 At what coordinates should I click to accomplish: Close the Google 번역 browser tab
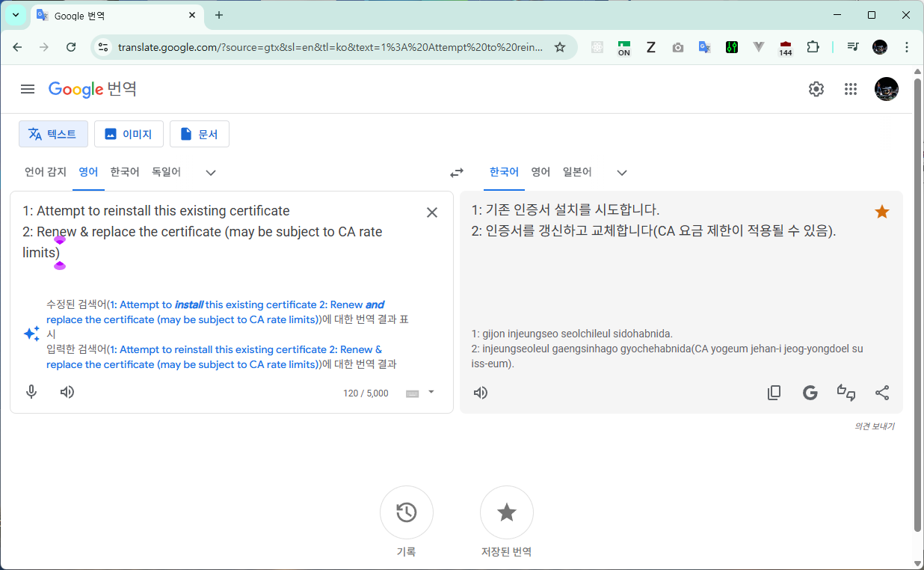coord(192,15)
